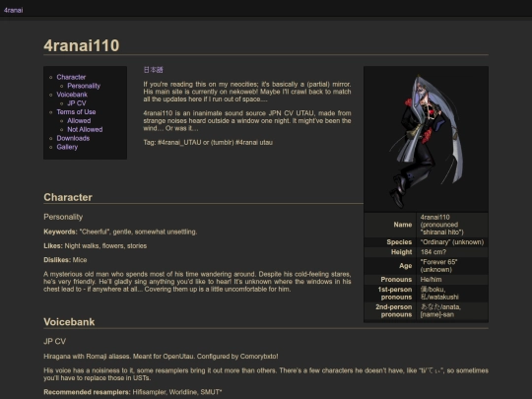Click the "Ordinary" (unknown) species value
The width and height of the screenshot is (532, 399).
452,242
